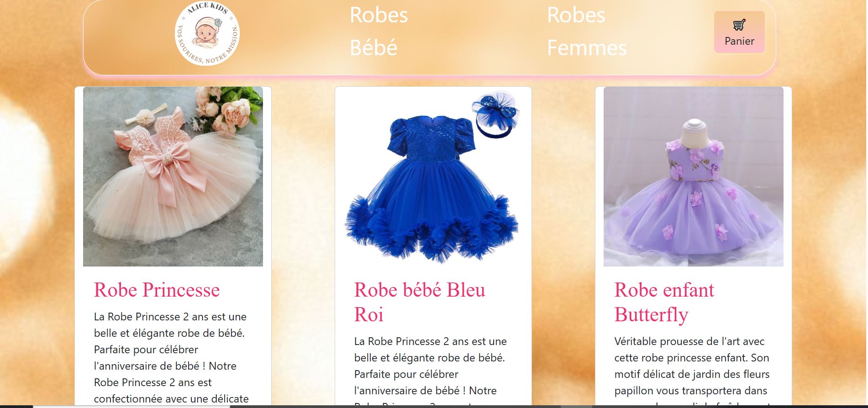The height and width of the screenshot is (408, 868).
Task: Open the Robe enfant Butterfly title
Action: click(x=664, y=302)
